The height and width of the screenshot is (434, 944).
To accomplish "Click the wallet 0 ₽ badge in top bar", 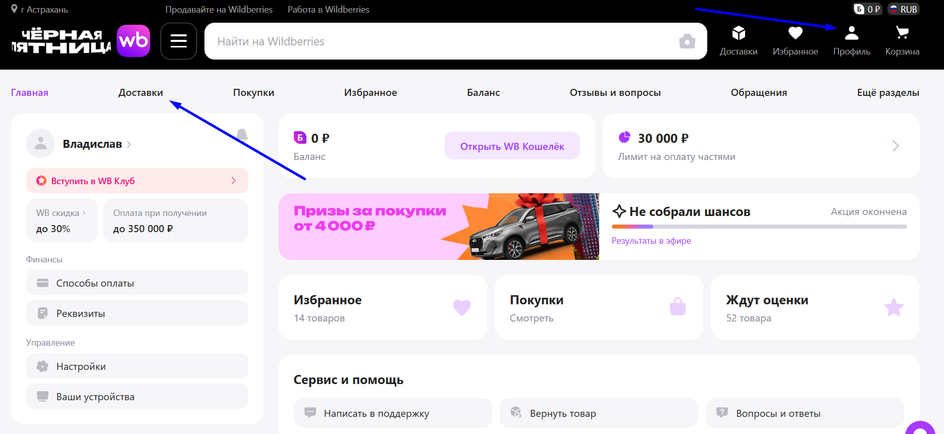I will (868, 9).
